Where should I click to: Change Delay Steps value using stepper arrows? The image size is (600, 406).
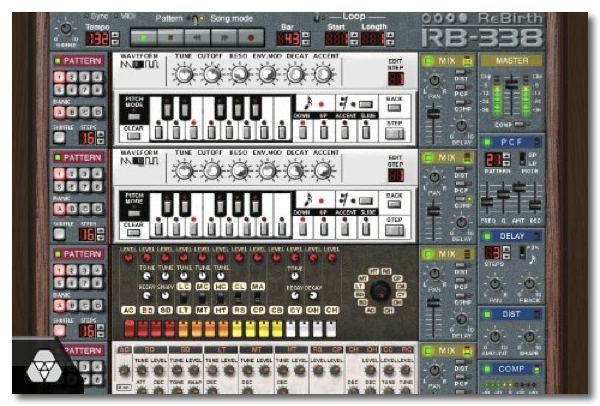click(x=506, y=253)
